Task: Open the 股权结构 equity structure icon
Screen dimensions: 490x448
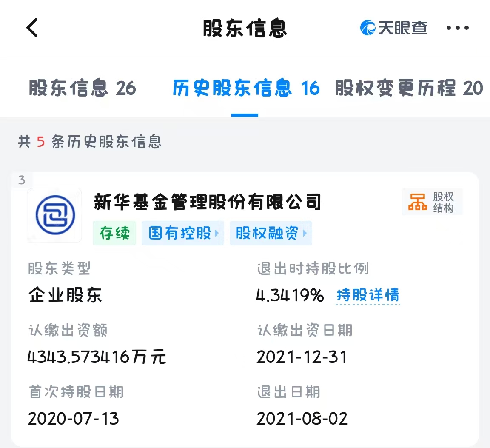Action: coord(431,202)
